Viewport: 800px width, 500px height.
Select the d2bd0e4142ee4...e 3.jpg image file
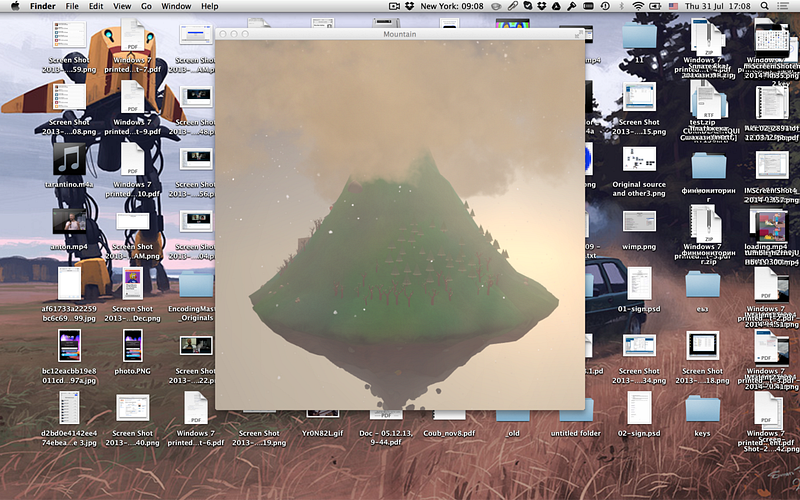(69, 408)
